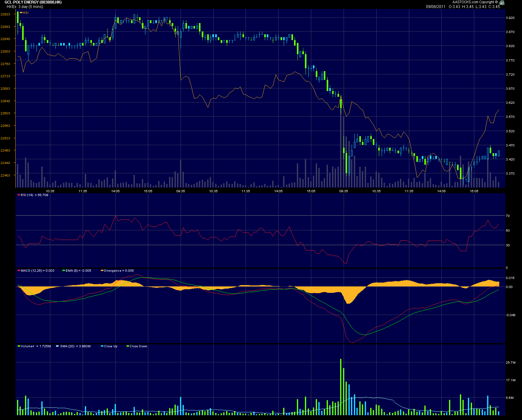522x420 pixels.
Task: Toggle the Close Up legend entry
Action: [x=110, y=346]
